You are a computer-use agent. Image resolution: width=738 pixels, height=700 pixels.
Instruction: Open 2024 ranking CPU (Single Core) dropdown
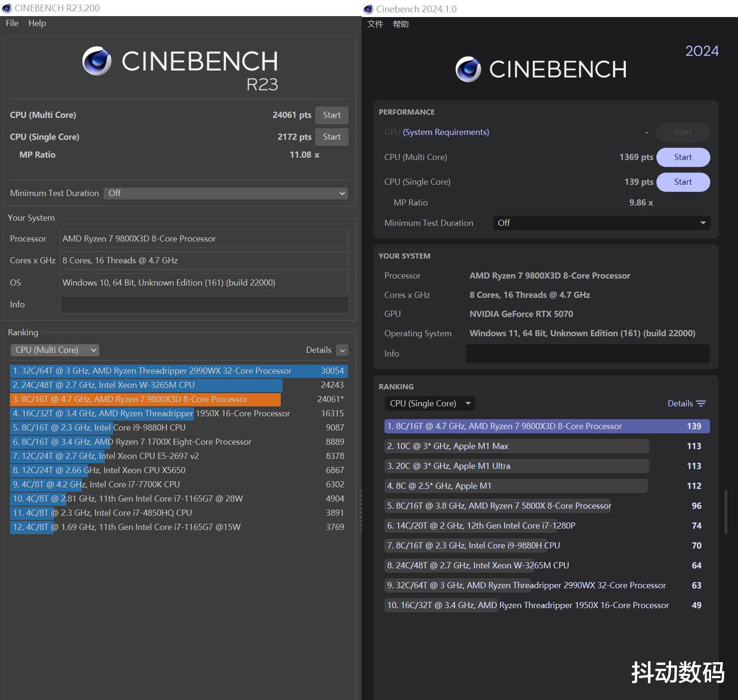(429, 404)
